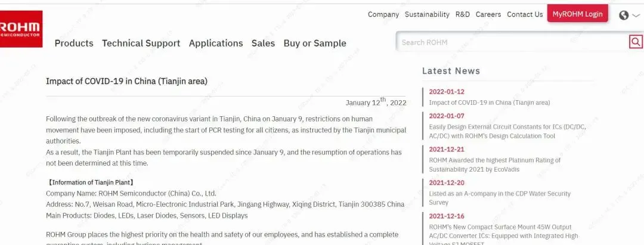Click the Contact Us link
The image size is (644, 245).
coord(525,14)
